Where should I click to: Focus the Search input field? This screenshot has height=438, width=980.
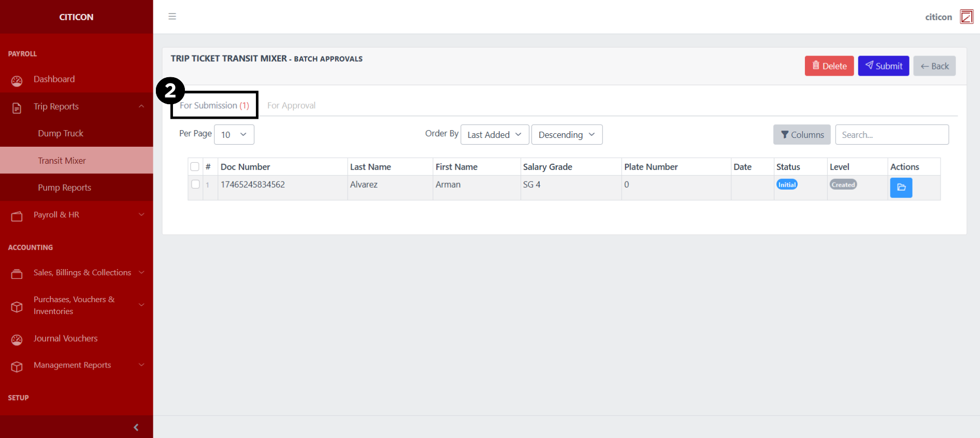coord(891,135)
